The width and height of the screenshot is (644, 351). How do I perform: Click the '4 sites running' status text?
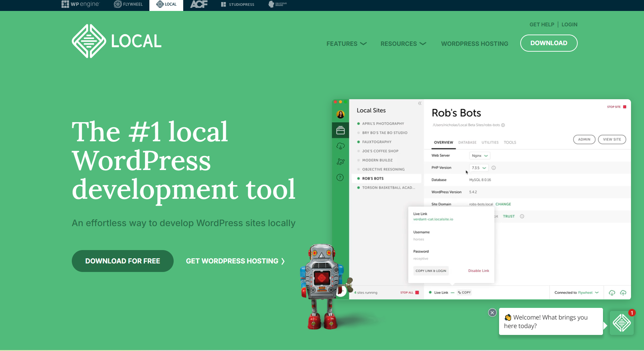point(366,293)
